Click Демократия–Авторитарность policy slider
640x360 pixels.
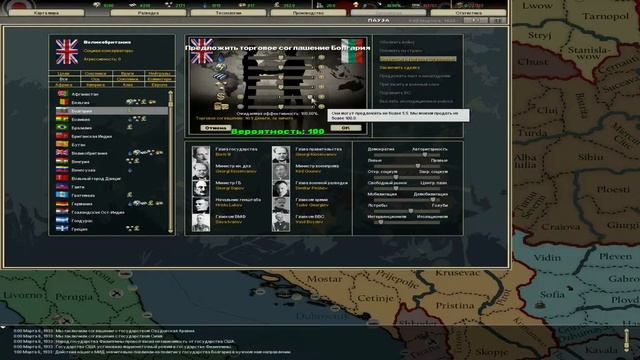pyautogui.click(x=407, y=155)
